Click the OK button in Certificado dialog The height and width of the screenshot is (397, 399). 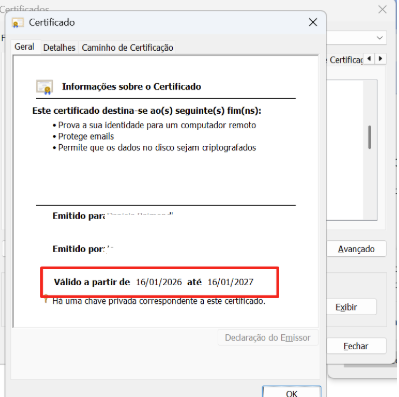point(292,392)
